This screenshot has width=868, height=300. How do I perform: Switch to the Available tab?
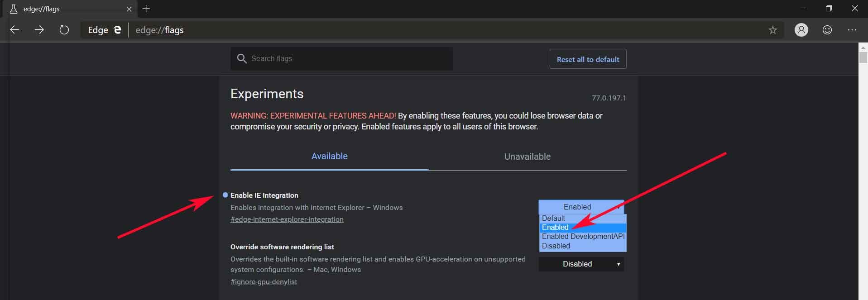(329, 157)
